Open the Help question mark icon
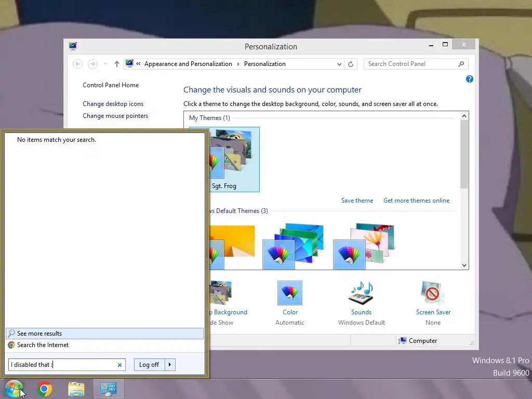This screenshot has height=399, width=532. (x=470, y=79)
